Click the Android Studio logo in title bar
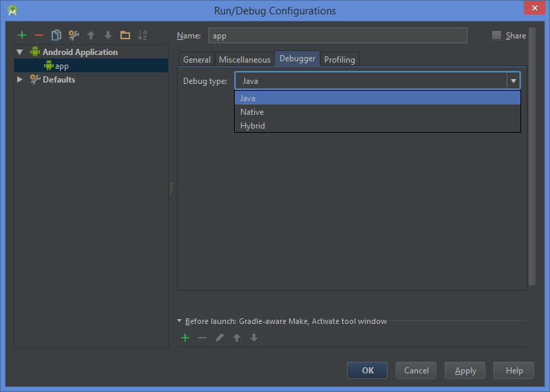 (x=12, y=11)
